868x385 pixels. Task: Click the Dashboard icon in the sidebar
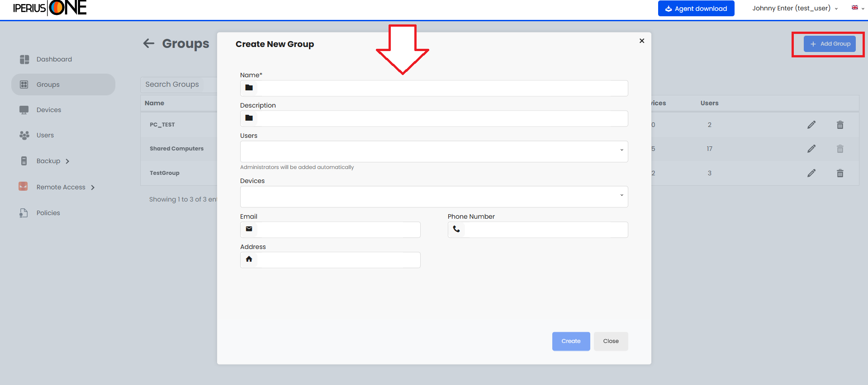click(24, 59)
